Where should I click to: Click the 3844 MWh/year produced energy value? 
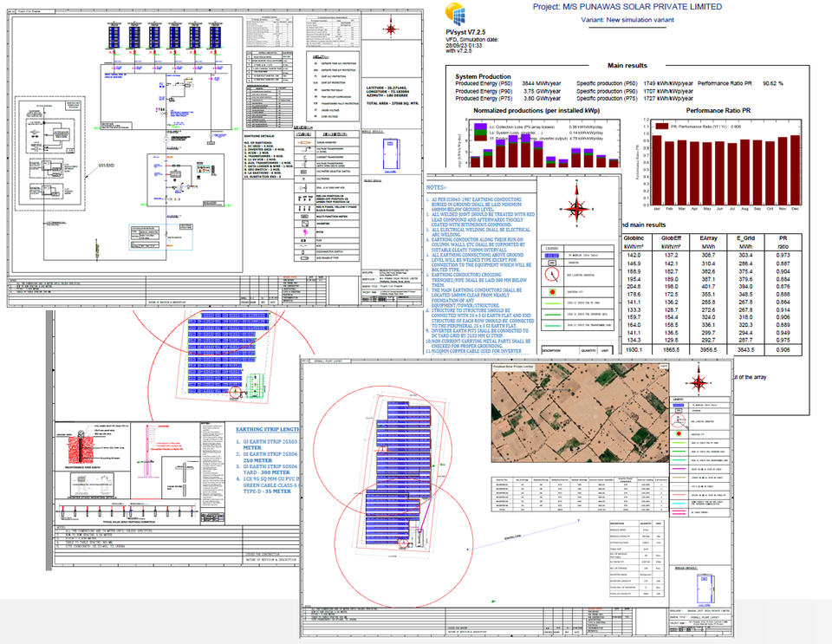coord(541,84)
